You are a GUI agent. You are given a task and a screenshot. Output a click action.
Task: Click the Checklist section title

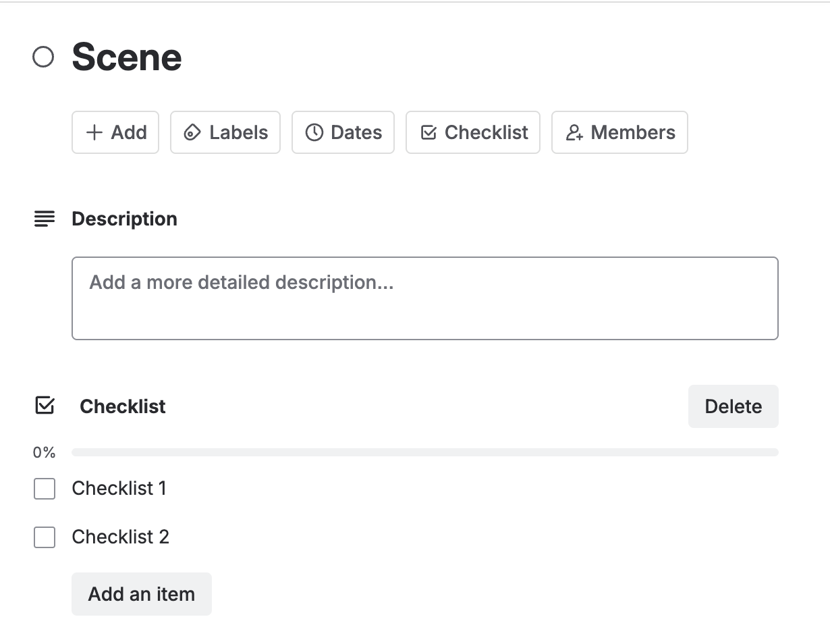[123, 406]
